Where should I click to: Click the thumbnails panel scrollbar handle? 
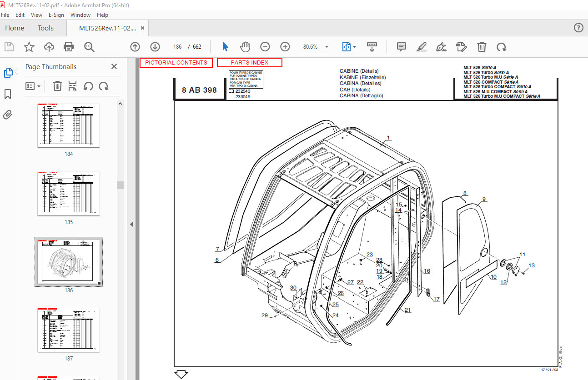coord(120,185)
